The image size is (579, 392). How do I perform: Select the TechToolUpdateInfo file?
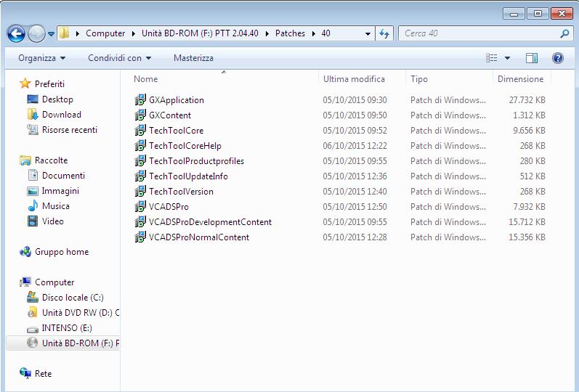[188, 176]
